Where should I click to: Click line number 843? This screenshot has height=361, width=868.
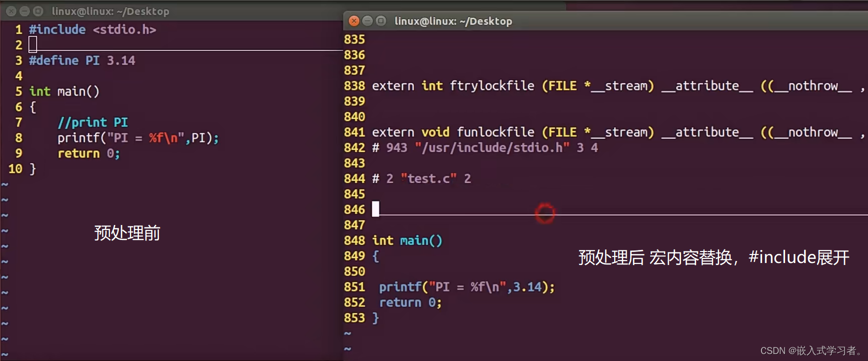click(354, 163)
